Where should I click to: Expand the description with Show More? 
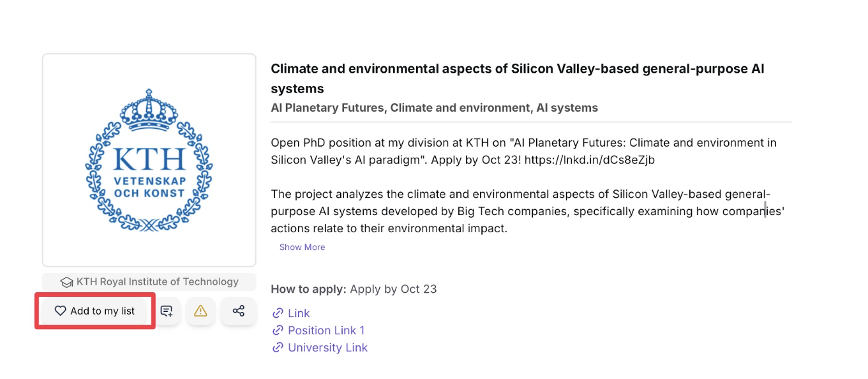pos(302,247)
